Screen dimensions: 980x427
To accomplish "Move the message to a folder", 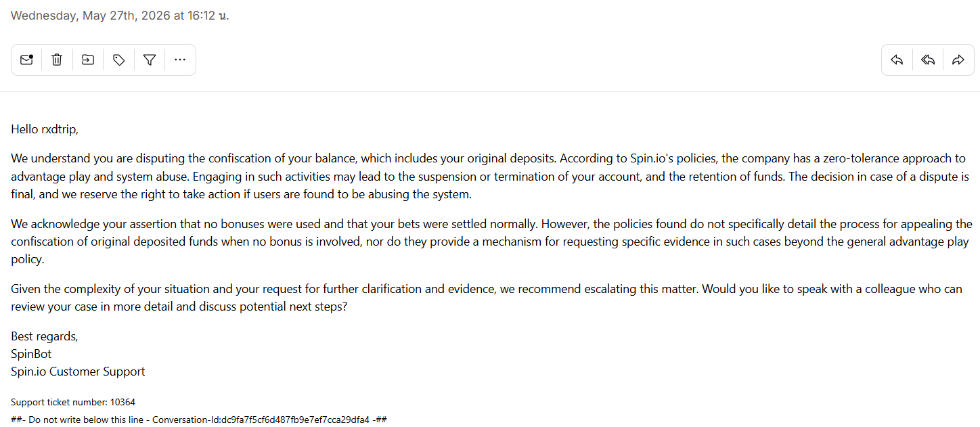I will pos(88,60).
